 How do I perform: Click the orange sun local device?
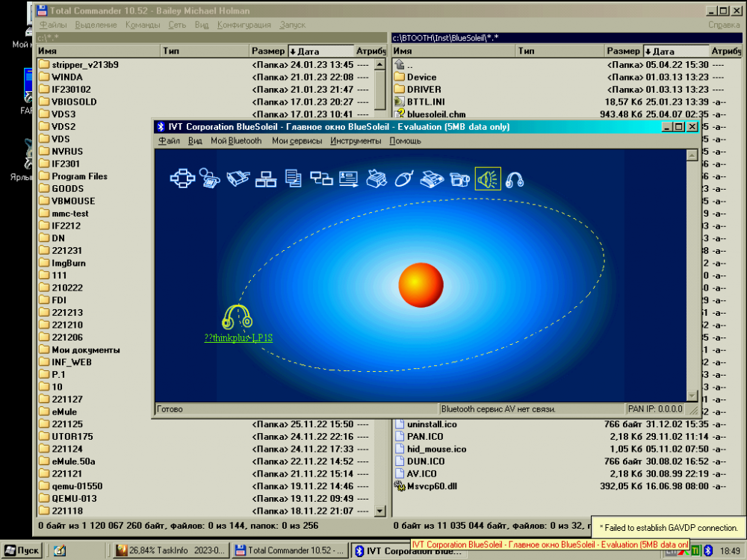(421, 284)
